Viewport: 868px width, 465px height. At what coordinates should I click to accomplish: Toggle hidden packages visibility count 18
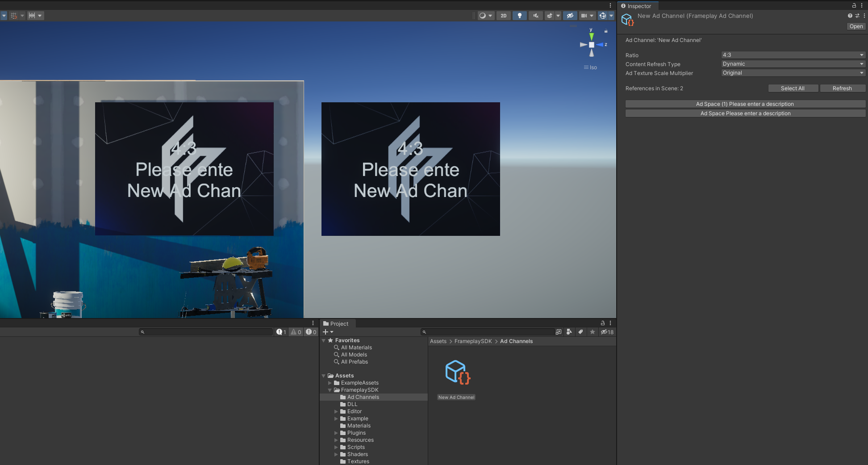607,332
